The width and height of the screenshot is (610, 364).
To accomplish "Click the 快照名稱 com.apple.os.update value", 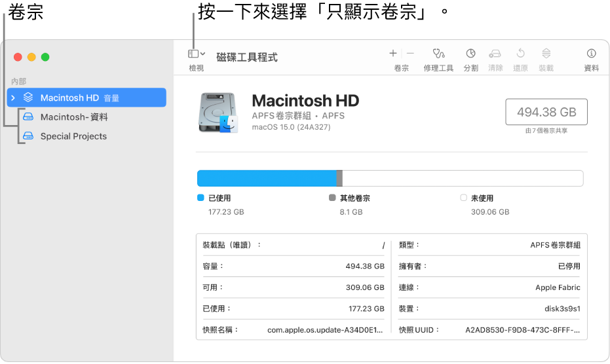I will click(x=325, y=330).
